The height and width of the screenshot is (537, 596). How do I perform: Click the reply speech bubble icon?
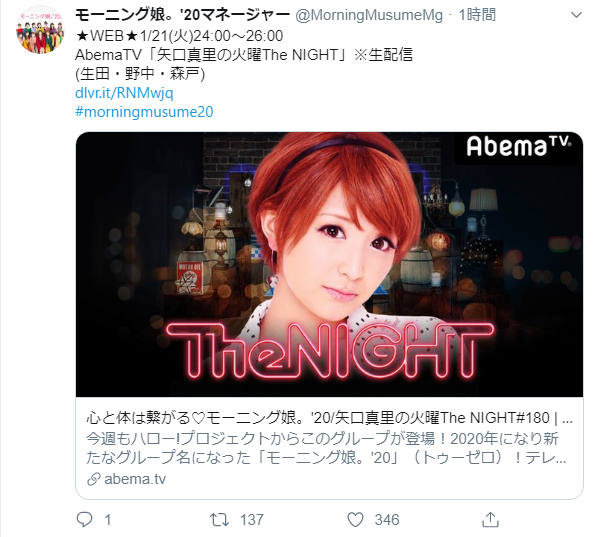pos(84,520)
